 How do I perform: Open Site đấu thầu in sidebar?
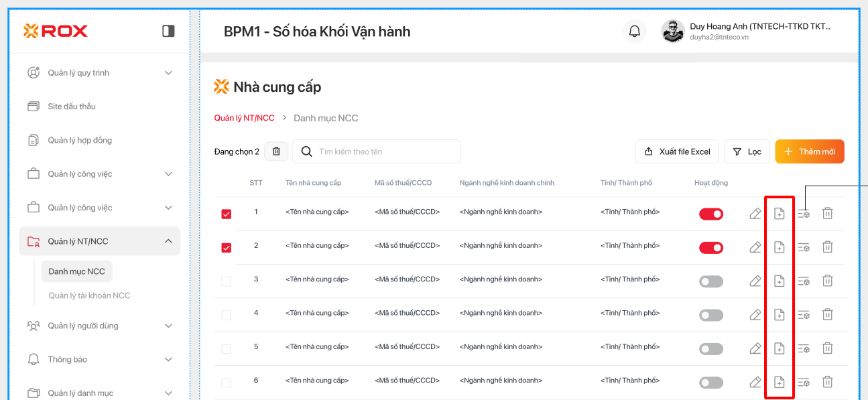pos(72,107)
